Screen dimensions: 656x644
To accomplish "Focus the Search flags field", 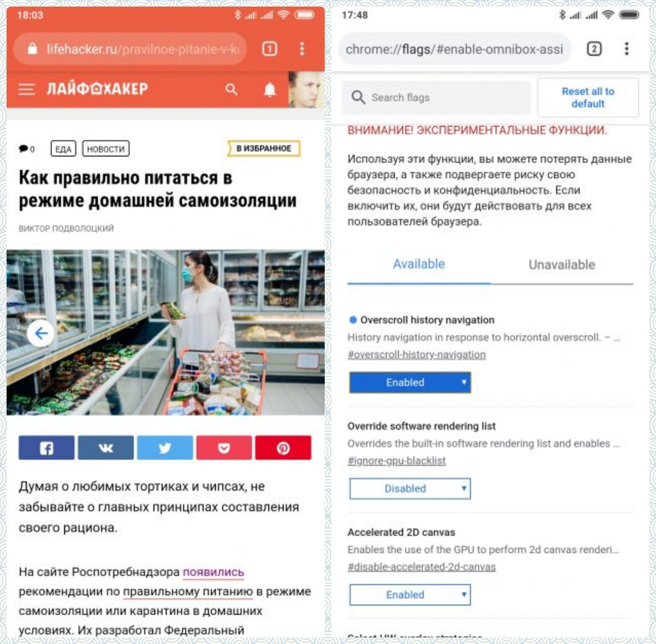I will pyautogui.click(x=436, y=97).
